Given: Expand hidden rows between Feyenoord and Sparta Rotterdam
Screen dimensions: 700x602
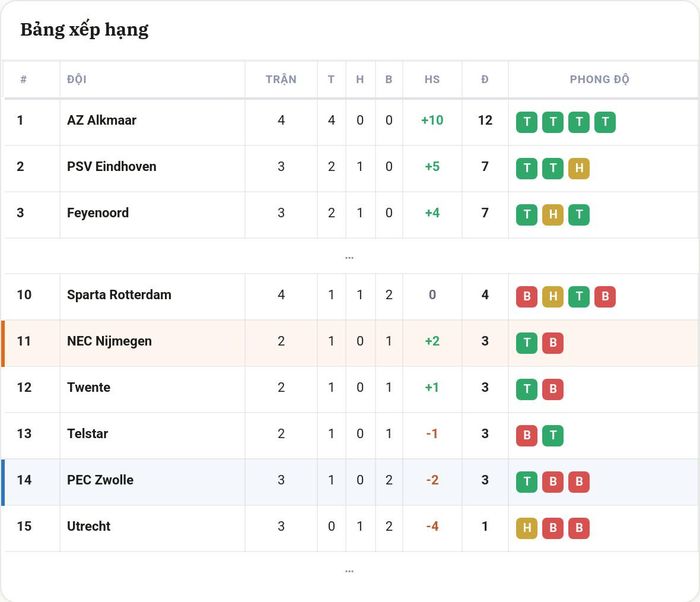Looking at the screenshot, I should click(350, 257).
